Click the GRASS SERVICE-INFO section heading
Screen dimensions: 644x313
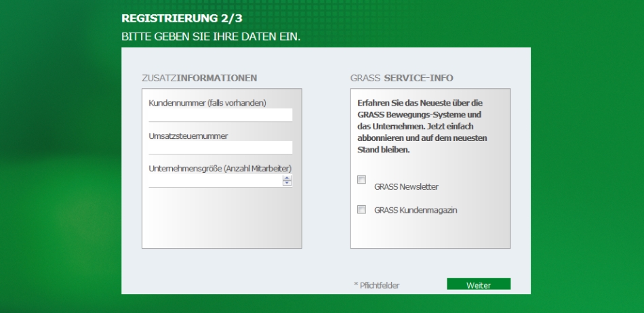402,78
